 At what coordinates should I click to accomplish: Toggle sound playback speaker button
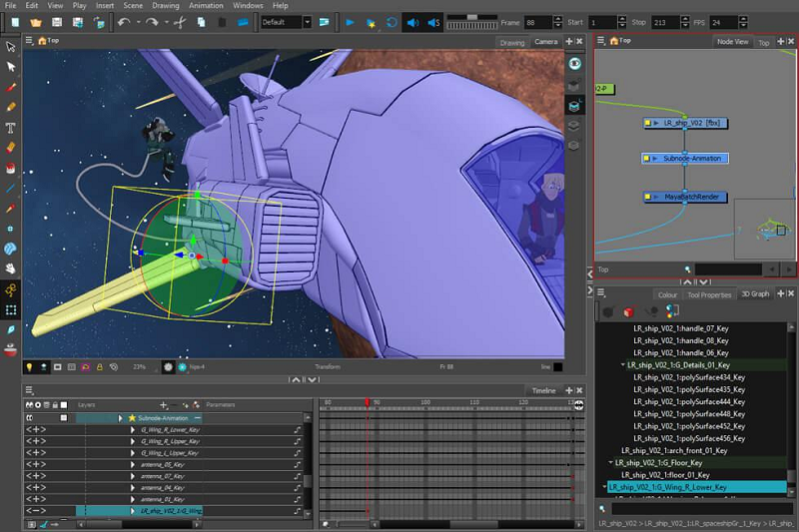pyautogui.click(x=412, y=22)
